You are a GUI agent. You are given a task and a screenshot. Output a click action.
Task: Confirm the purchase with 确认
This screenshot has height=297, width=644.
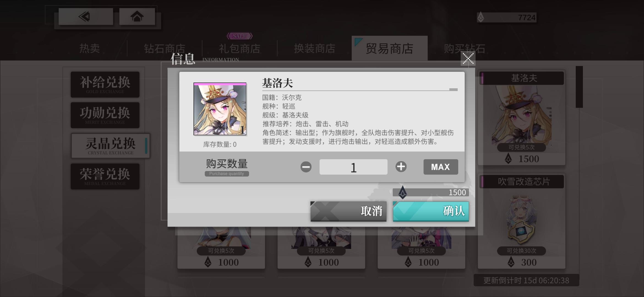[431, 211]
